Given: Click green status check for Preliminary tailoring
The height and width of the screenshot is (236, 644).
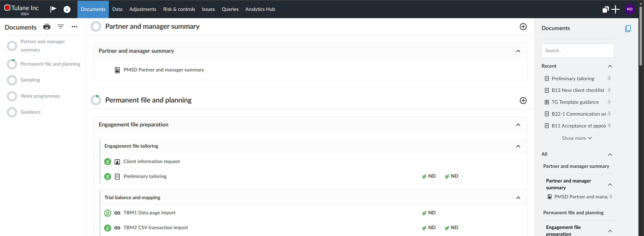Looking at the screenshot, I should coord(108,176).
